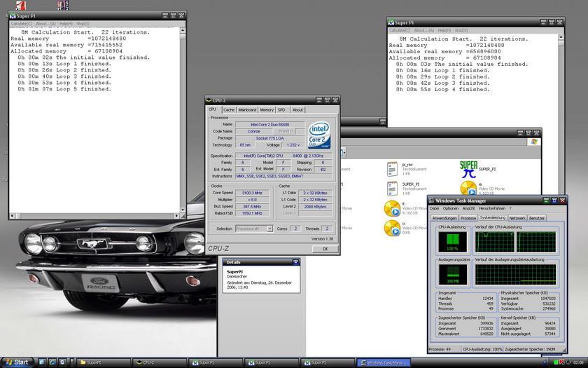Open the pi_rec text document icon

(392, 169)
